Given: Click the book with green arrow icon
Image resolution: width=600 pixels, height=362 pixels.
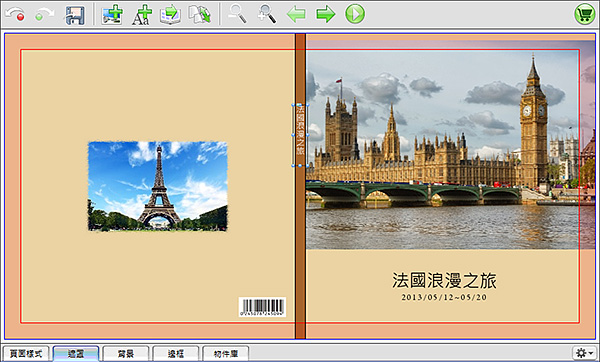Looking at the screenshot, I should pos(170,15).
